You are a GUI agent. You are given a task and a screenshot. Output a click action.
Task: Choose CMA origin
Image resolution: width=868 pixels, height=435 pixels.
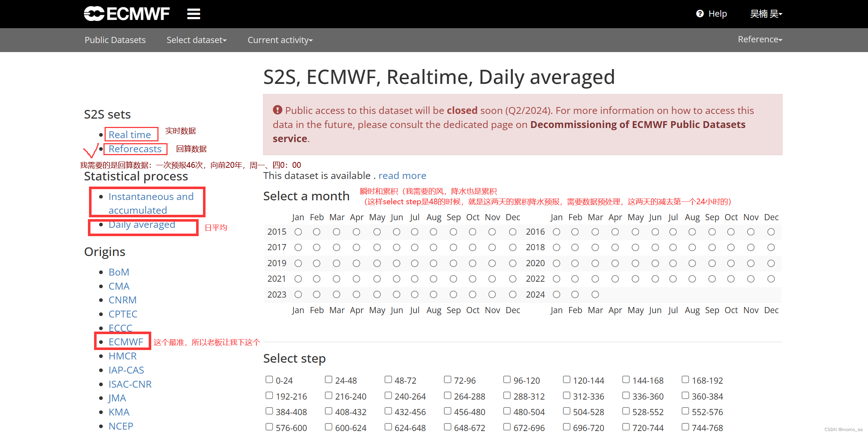[119, 286]
